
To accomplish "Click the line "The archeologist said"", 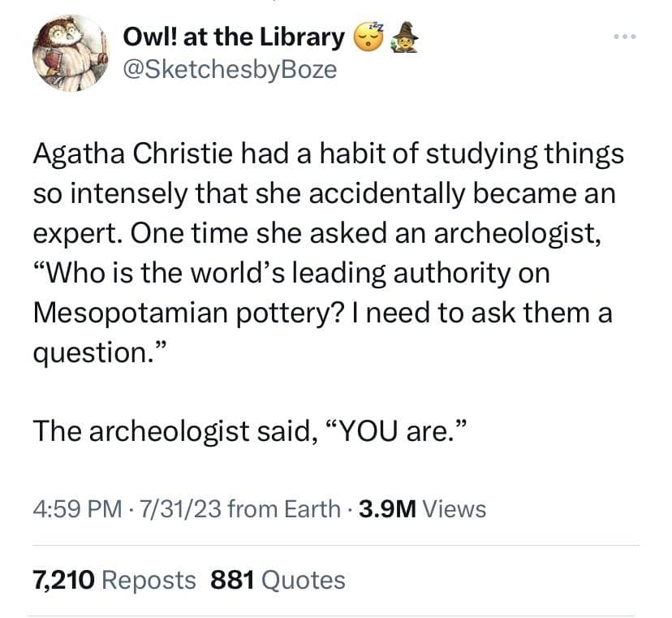I will point(175,430).
